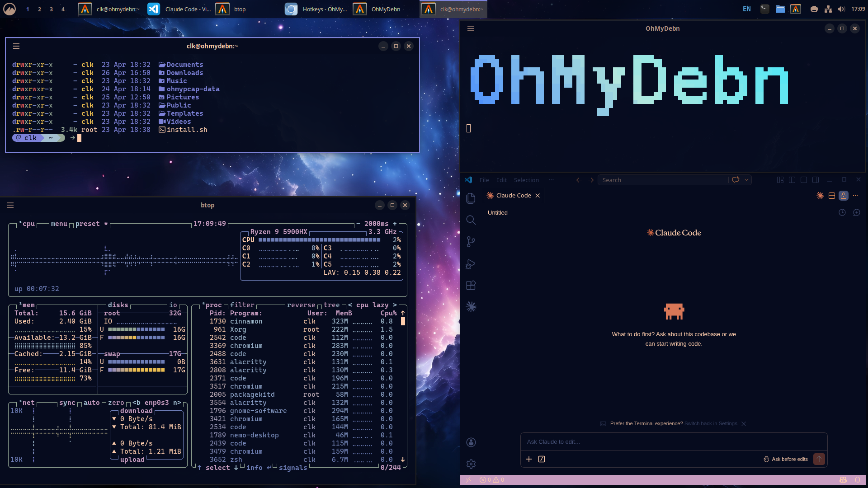Open Run and Debug view in VS Code
The height and width of the screenshot is (488, 868).
(471, 264)
